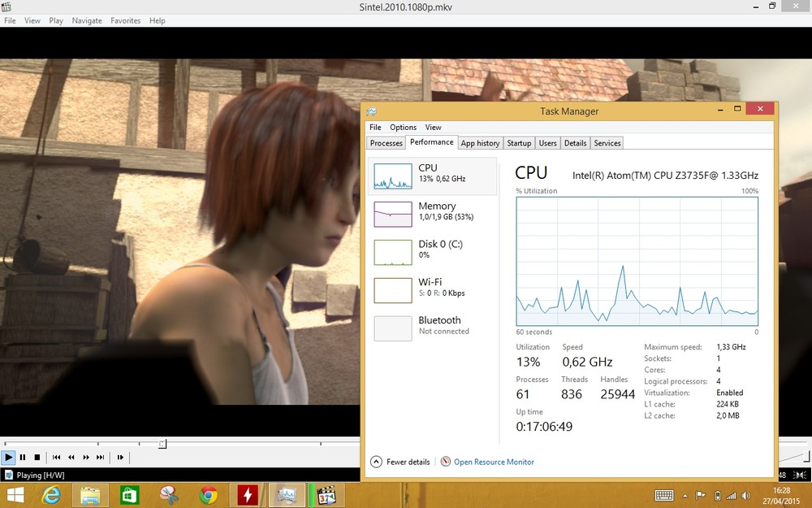This screenshot has width=812, height=508.
Task: Click the seek bar thumb in the player
Action: click(162, 444)
